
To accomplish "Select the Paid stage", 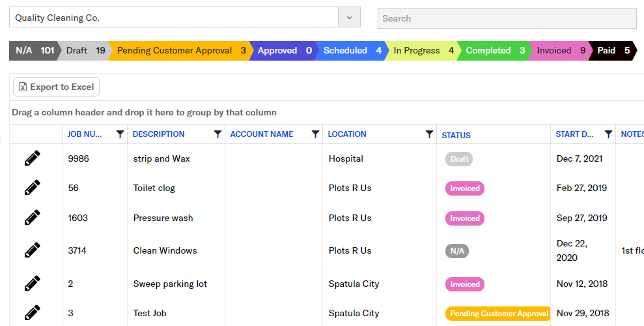I will point(613,51).
